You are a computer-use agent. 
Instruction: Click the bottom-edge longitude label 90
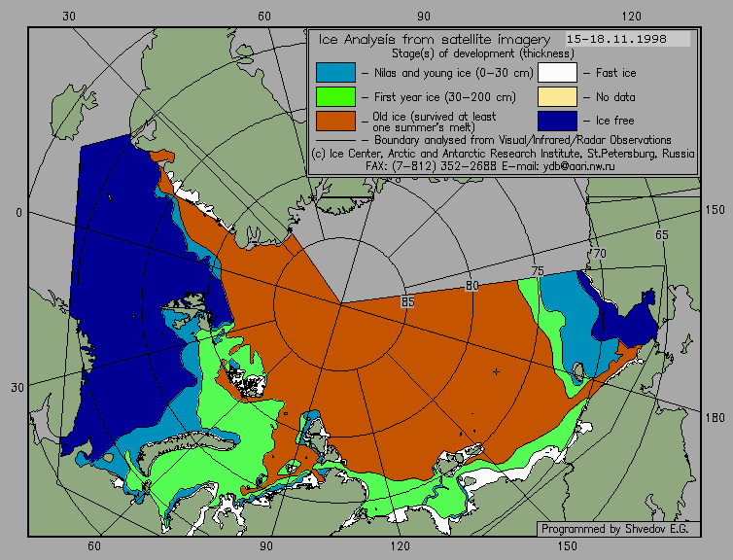click(266, 546)
